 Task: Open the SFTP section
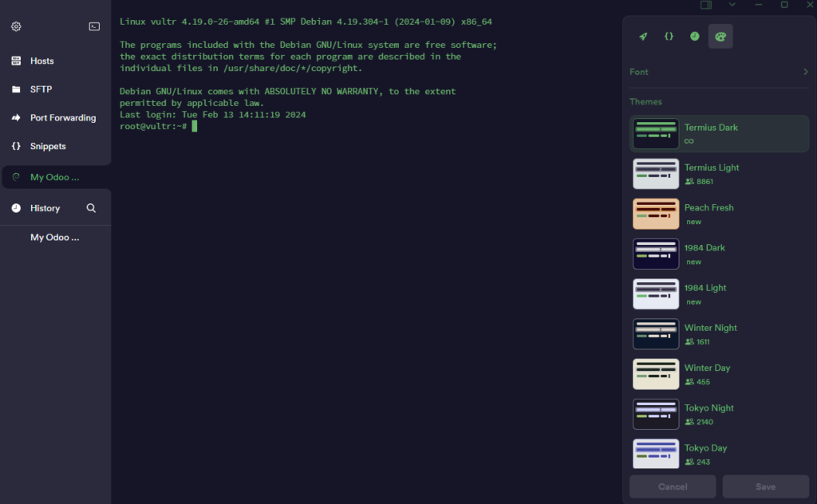pyautogui.click(x=41, y=89)
